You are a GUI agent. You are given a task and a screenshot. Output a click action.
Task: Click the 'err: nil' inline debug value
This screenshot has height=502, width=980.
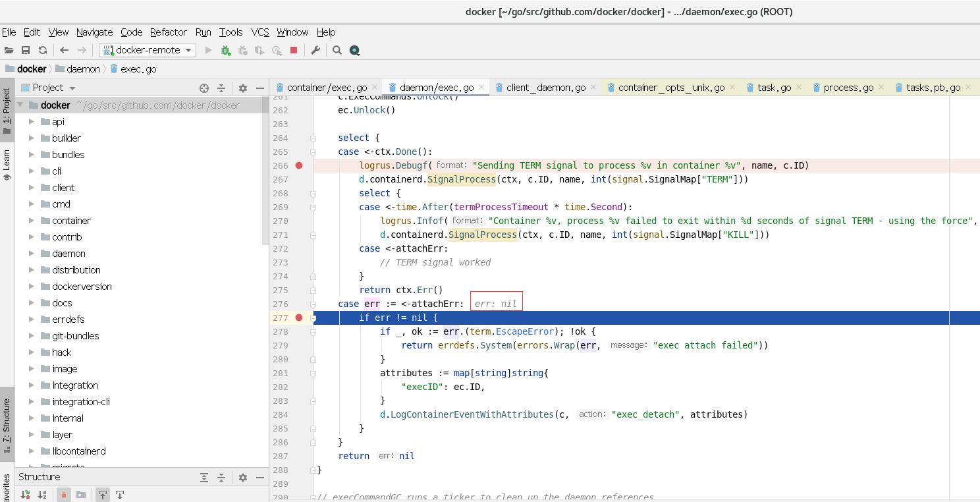coord(496,304)
